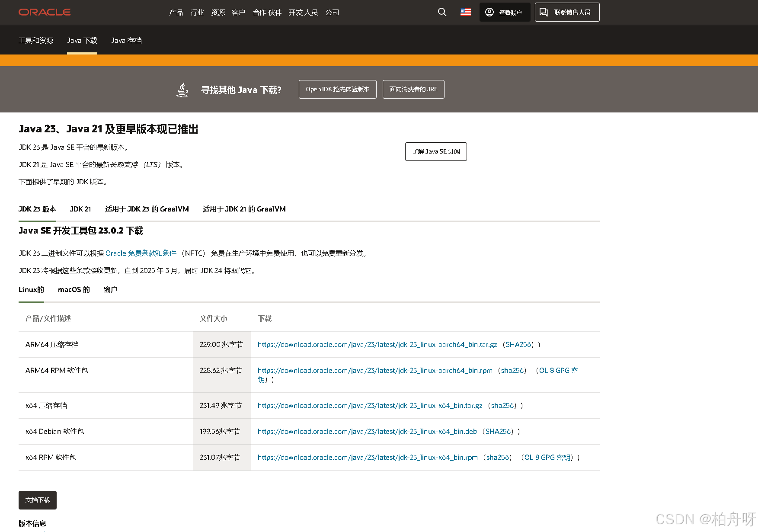Click the 版本信息 heading
This screenshot has height=532, width=758.
pos(32,523)
